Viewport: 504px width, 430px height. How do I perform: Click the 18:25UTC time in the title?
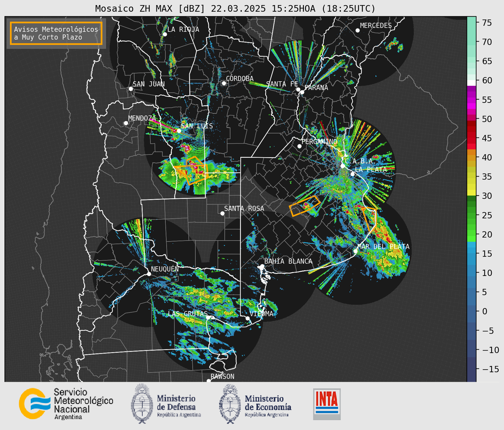[x=348, y=9]
